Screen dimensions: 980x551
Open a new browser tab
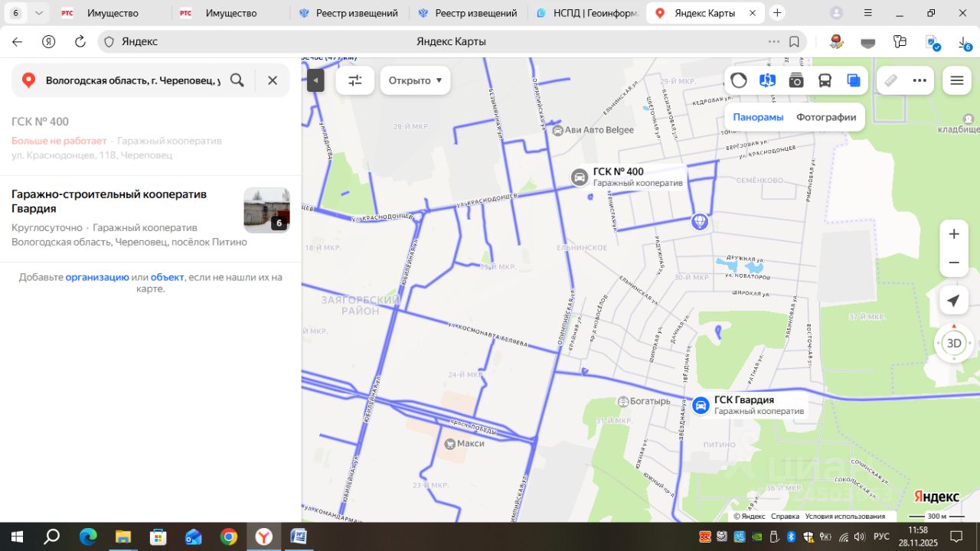(x=777, y=13)
